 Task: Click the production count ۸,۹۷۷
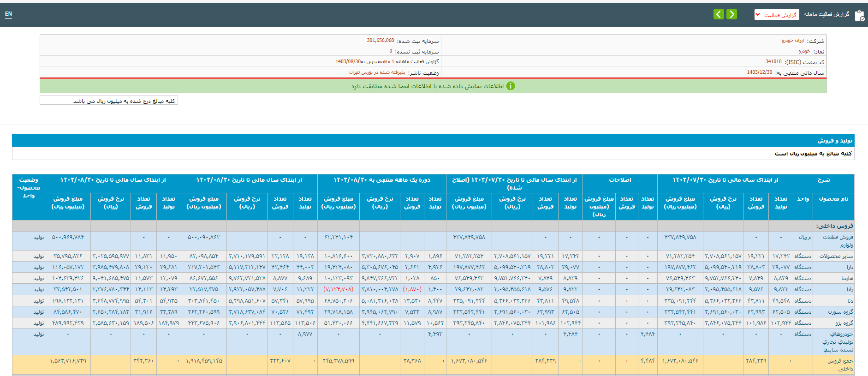(x=305, y=334)
